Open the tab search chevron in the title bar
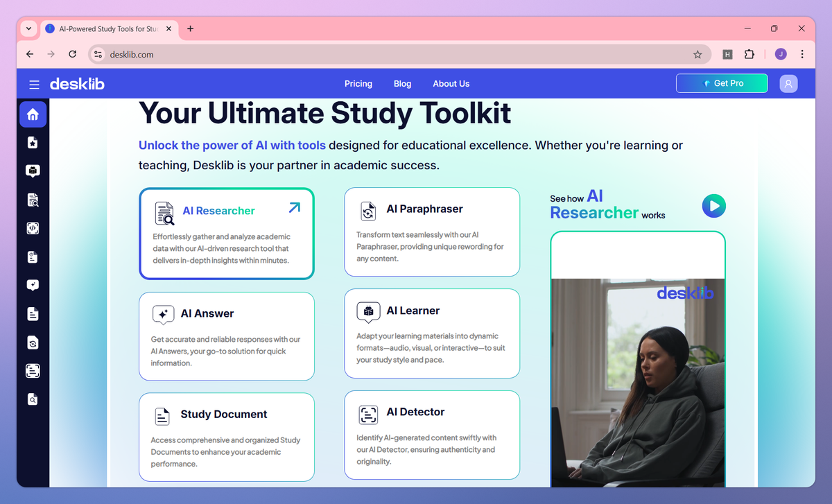Image resolution: width=832 pixels, height=504 pixels. tap(28, 28)
